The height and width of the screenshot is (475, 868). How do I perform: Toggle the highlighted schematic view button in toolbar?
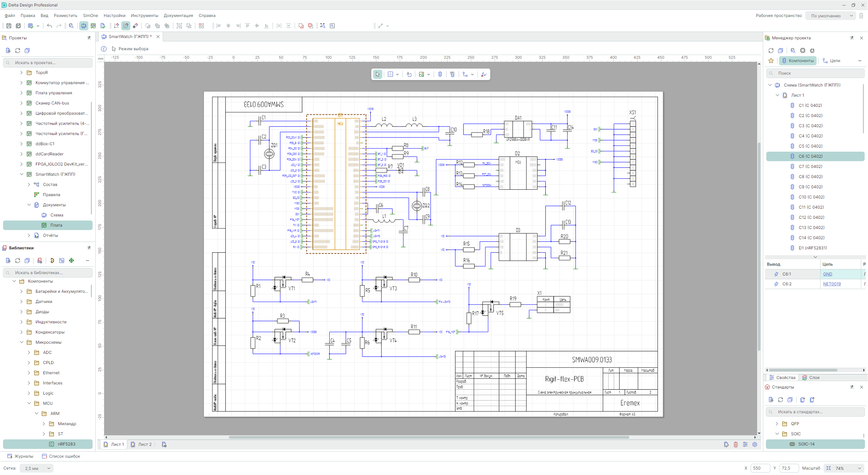click(x=83, y=26)
